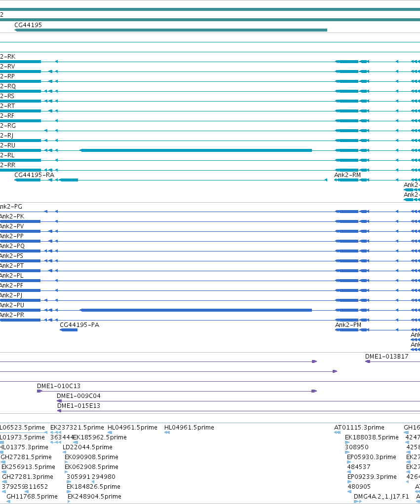Viewport: 420px width, 504px height.
Task: Select the Ank2-PQ protein label
Action: 12,246
